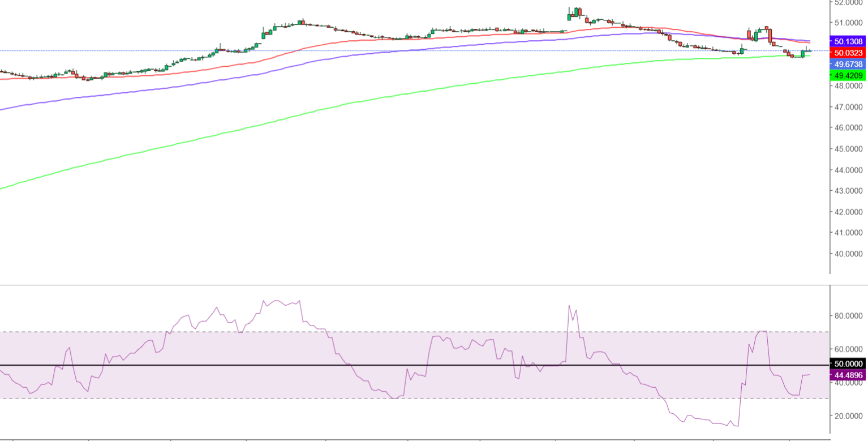Select the 60.0000 RSI axis tick
Image resolution: width=868 pixels, height=441 pixels.
click(x=849, y=349)
